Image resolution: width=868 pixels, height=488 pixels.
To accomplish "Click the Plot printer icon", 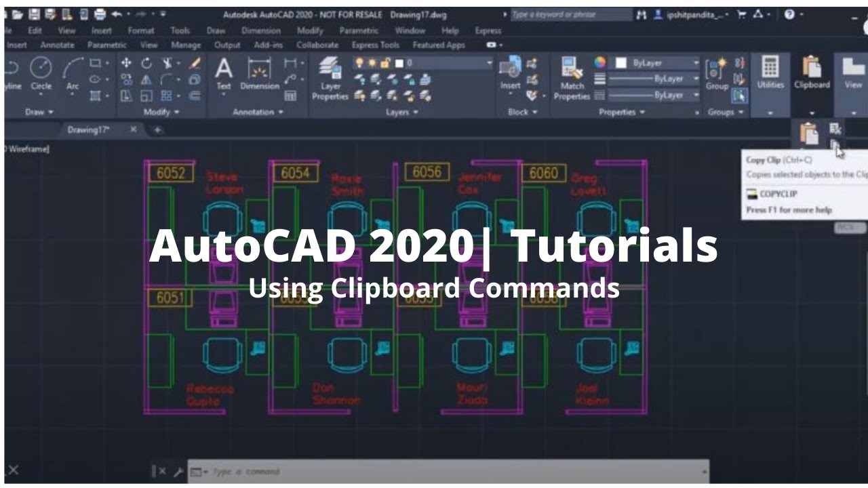I will [x=100, y=14].
